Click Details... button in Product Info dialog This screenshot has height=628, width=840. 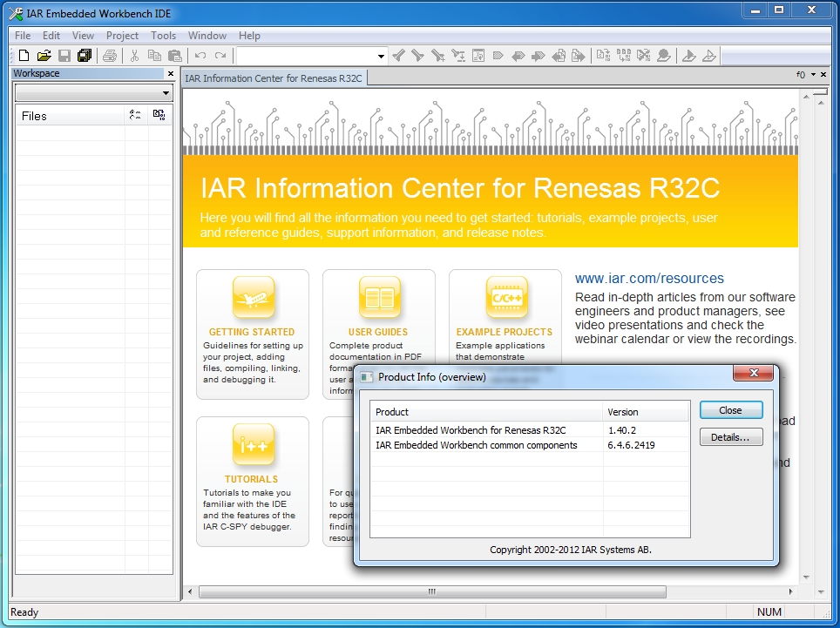pyautogui.click(x=731, y=437)
